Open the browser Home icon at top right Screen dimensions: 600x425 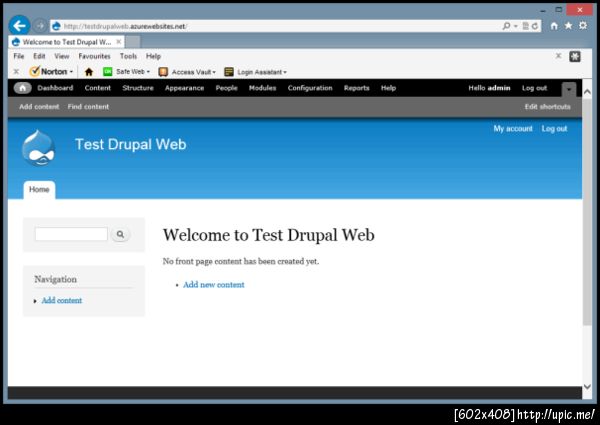tap(554, 26)
